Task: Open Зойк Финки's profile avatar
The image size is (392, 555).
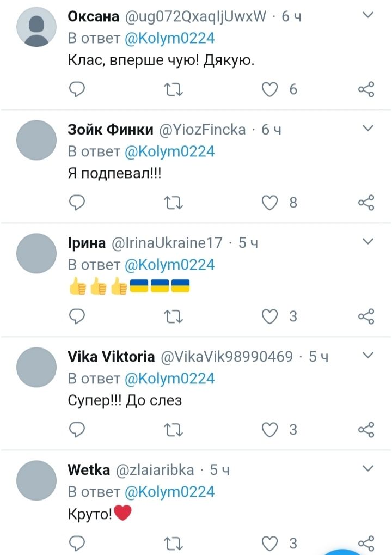Action: pyautogui.click(x=36, y=140)
